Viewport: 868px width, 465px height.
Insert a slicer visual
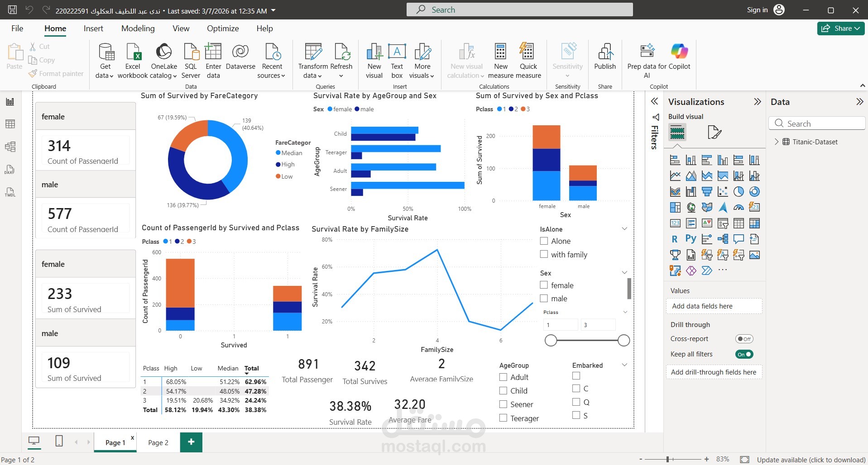pos(723,224)
